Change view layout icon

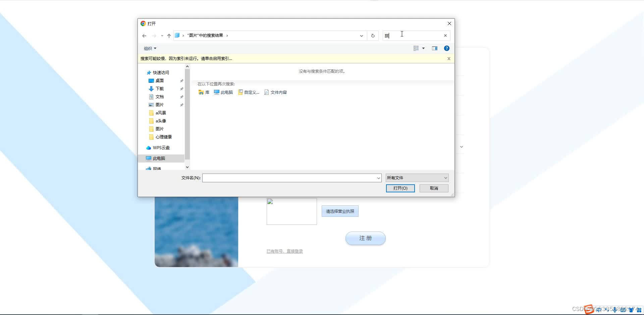point(416,48)
